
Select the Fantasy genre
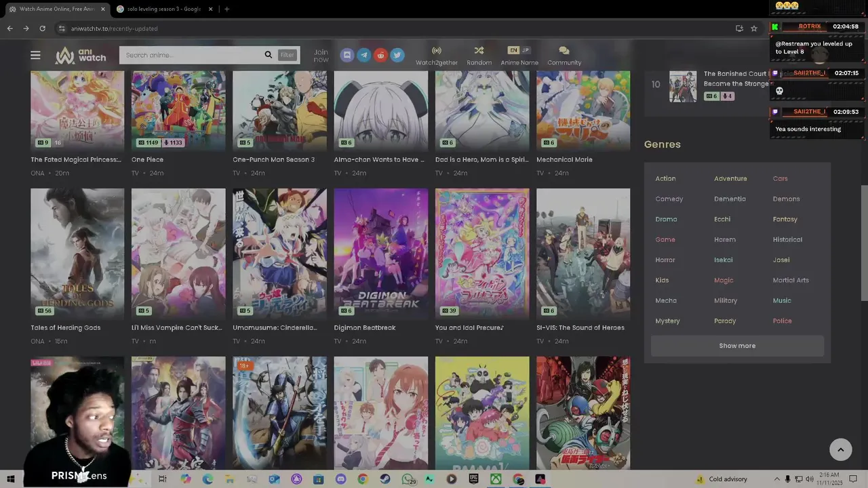[x=785, y=219]
